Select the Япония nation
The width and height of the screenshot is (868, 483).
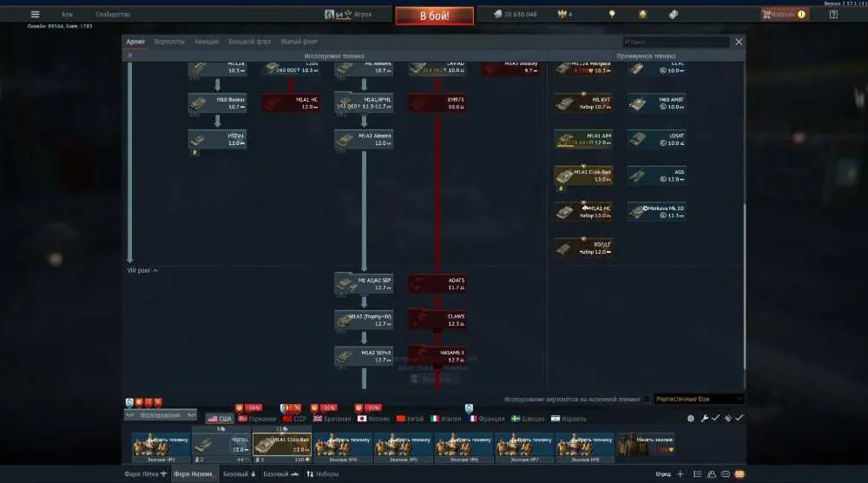[x=373, y=419]
